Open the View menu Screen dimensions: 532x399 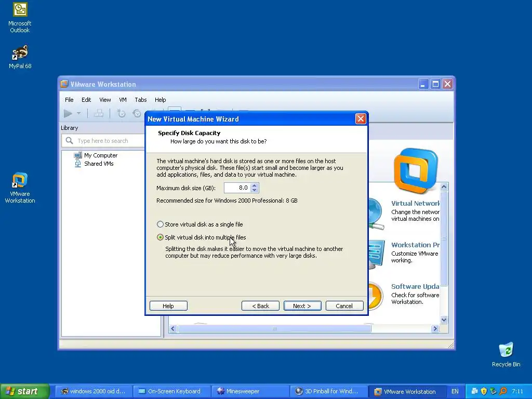(x=105, y=100)
